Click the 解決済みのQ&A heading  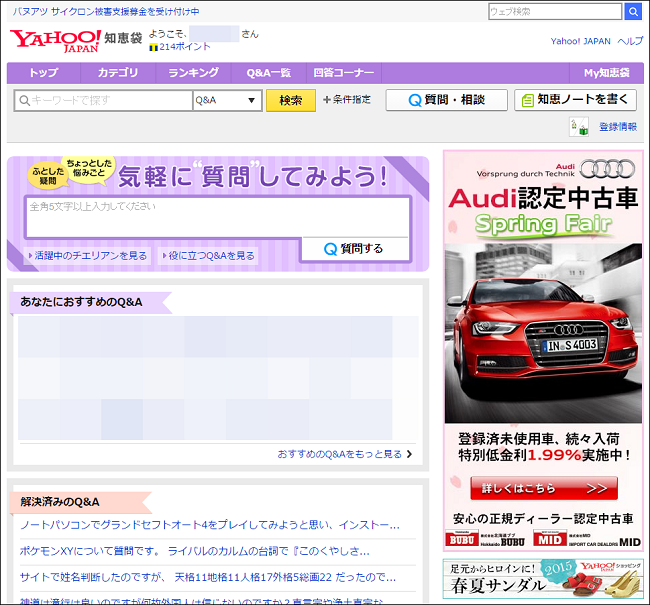60,502
